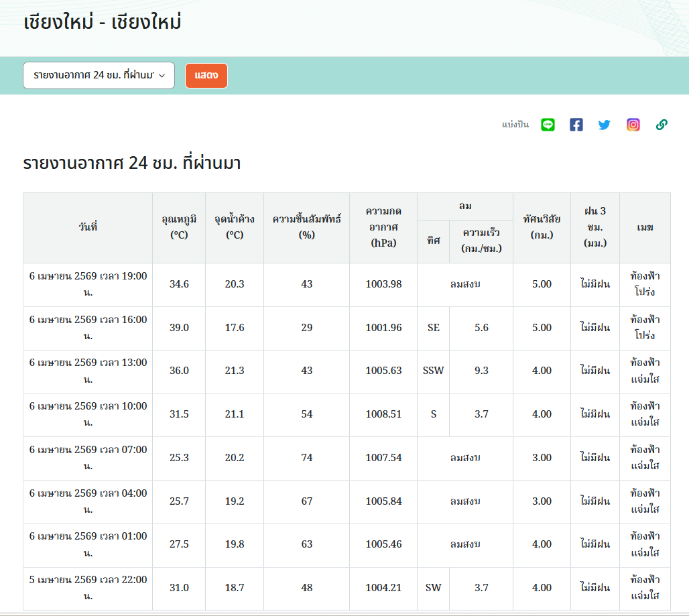Click humidity value 29
689x616 pixels.
pyautogui.click(x=307, y=328)
